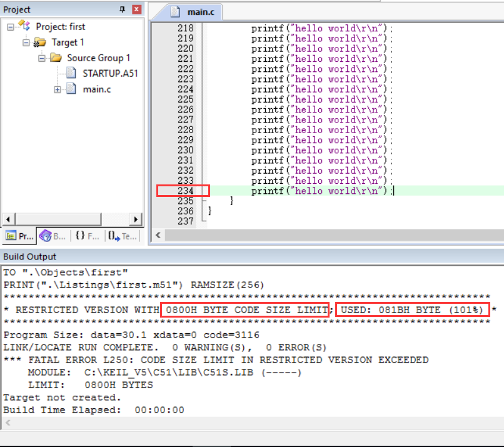Click the Target 1 folder icon
504x447 pixels.
coord(40,42)
